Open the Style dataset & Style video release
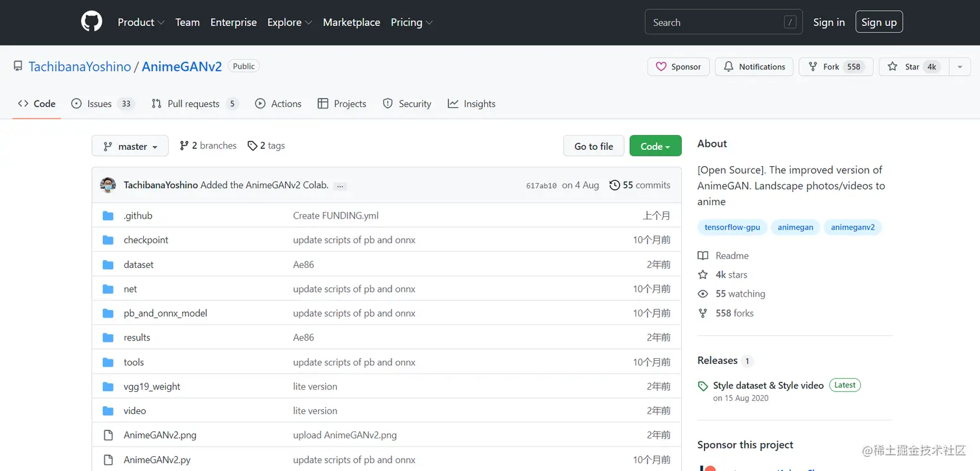This screenshot has width=980, height=471. point(768,385)
